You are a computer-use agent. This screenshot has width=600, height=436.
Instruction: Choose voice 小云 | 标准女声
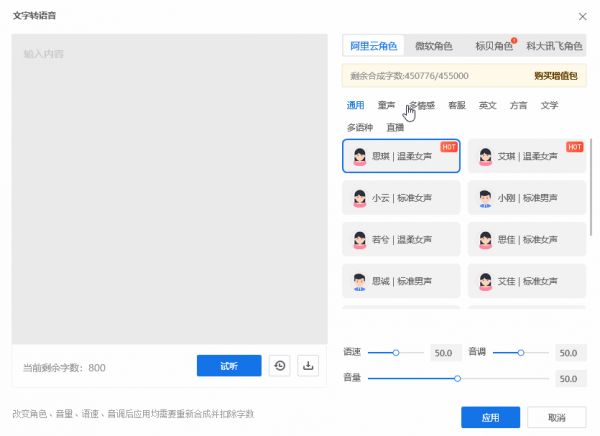click(401, 198)
